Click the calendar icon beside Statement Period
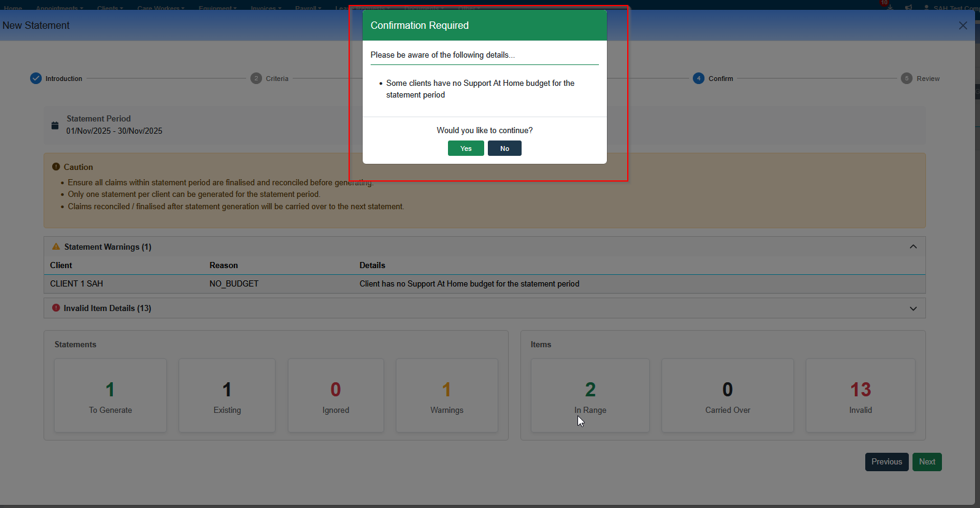Image resolution: width=980 pixels, height=508 pixels. tap(55, 125)
